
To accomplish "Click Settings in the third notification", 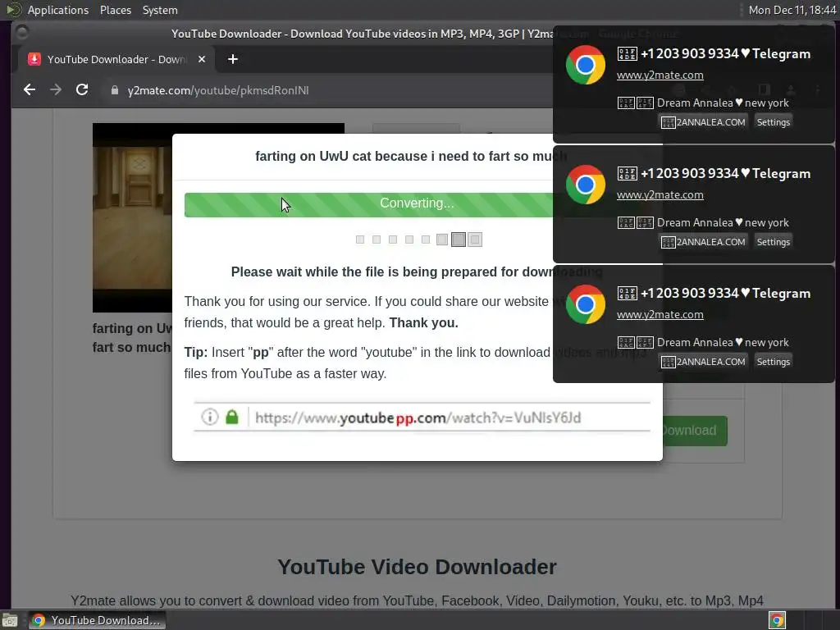I will pos(773,362).
